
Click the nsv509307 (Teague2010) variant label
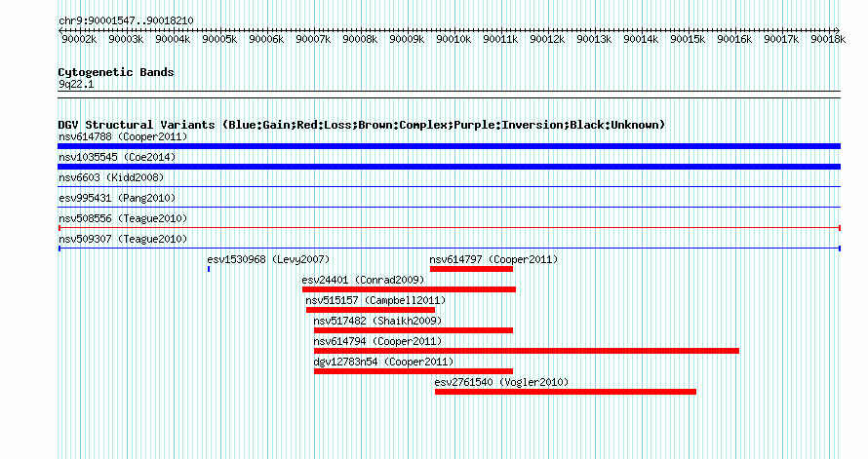[x=123, y=239]
